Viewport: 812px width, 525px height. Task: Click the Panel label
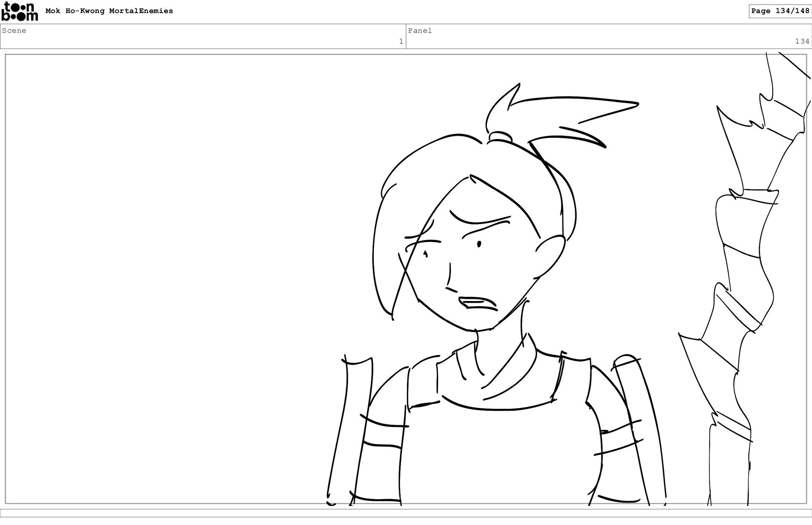[420, 30]
